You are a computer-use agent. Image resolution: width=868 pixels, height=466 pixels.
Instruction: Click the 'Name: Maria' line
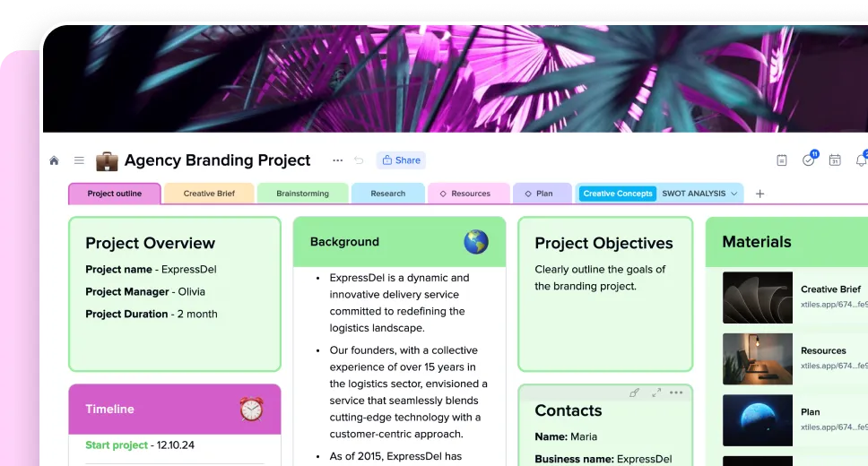(x=566, y=436)
